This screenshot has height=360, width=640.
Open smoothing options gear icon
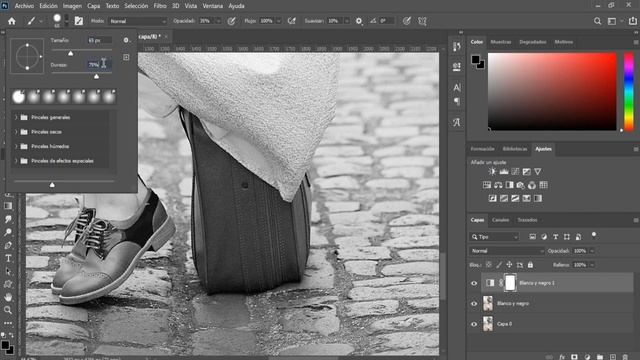pos(359,21)
